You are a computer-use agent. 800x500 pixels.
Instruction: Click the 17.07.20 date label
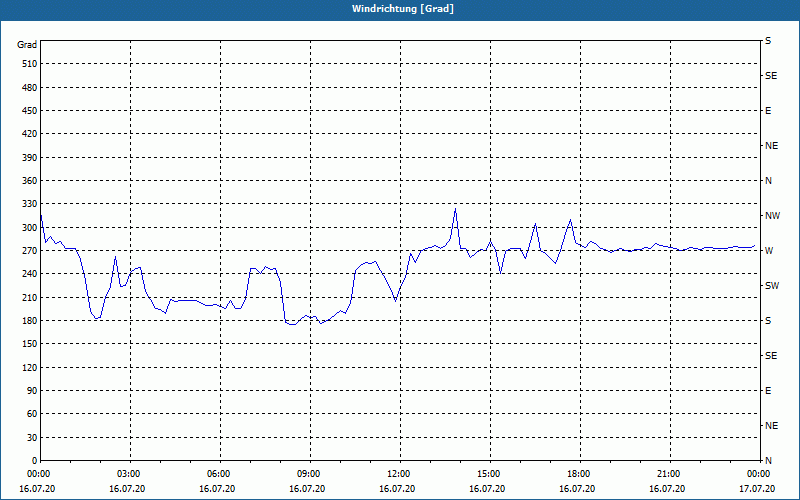[x=757, y=489]
